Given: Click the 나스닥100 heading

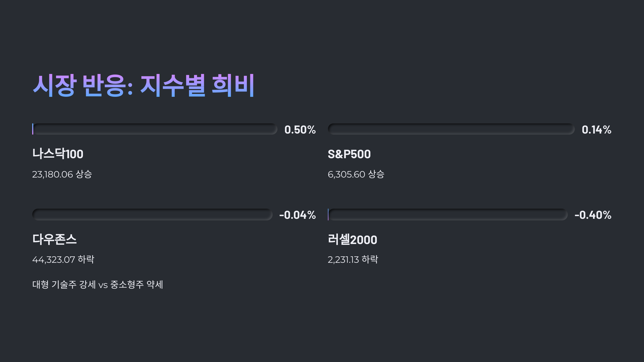Looking at the screenshot, I should 58,154.
